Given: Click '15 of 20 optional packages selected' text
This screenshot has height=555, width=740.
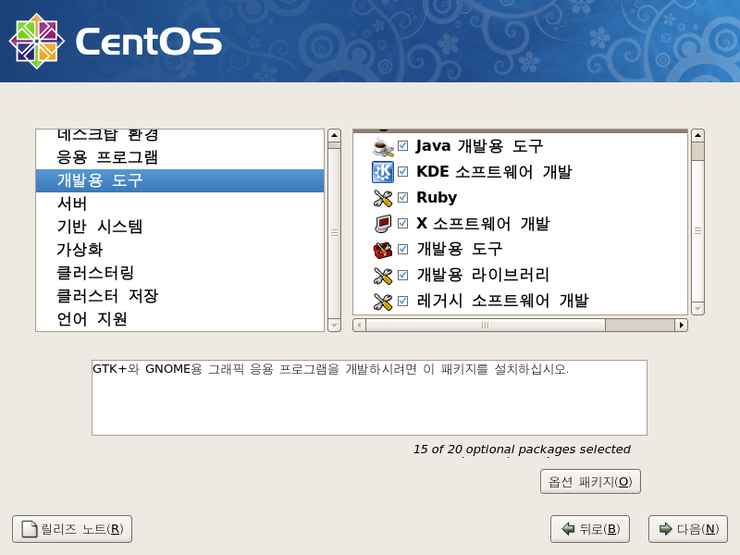Looking at the screenshot, I should [x=522, y=449].
